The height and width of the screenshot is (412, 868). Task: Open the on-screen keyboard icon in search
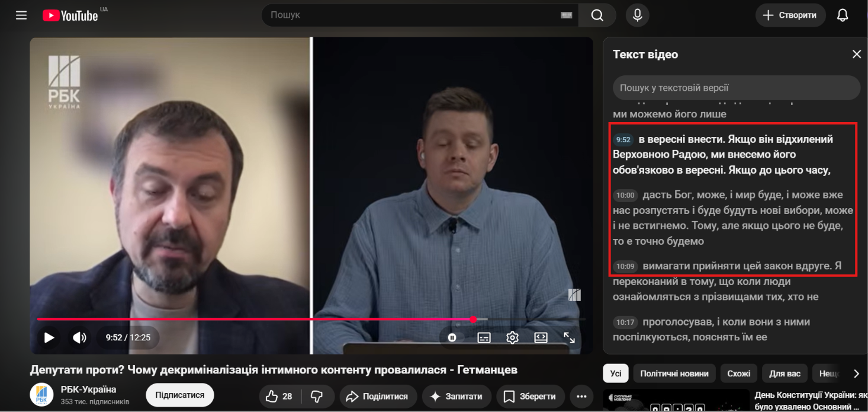567,15
